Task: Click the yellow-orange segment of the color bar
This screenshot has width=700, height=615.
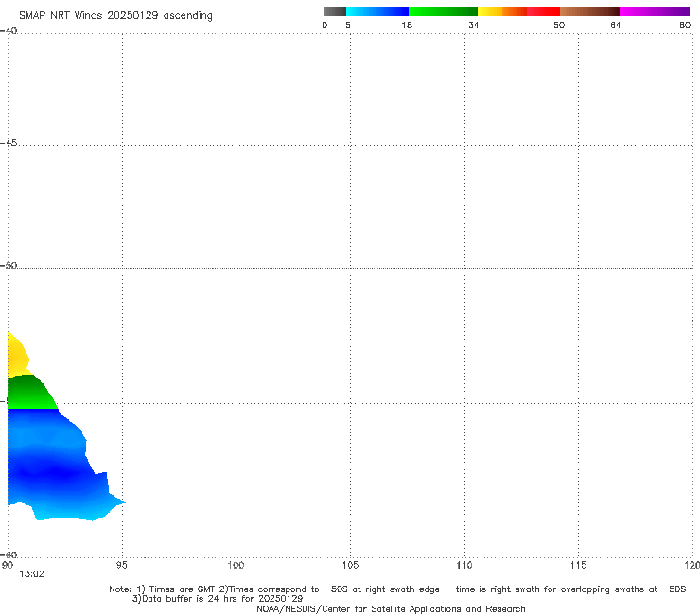Action: point(501,11)
